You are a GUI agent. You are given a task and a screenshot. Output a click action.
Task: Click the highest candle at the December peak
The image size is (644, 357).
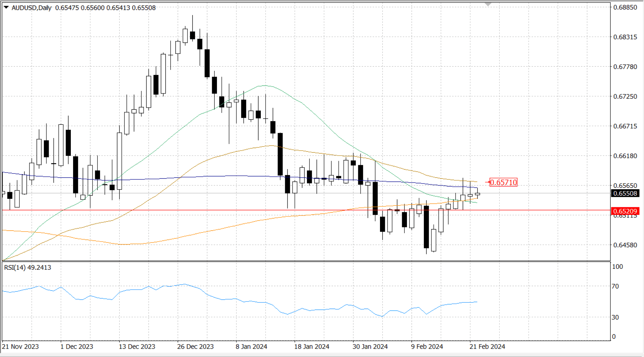pyautogui.click(x=193, y=35)
